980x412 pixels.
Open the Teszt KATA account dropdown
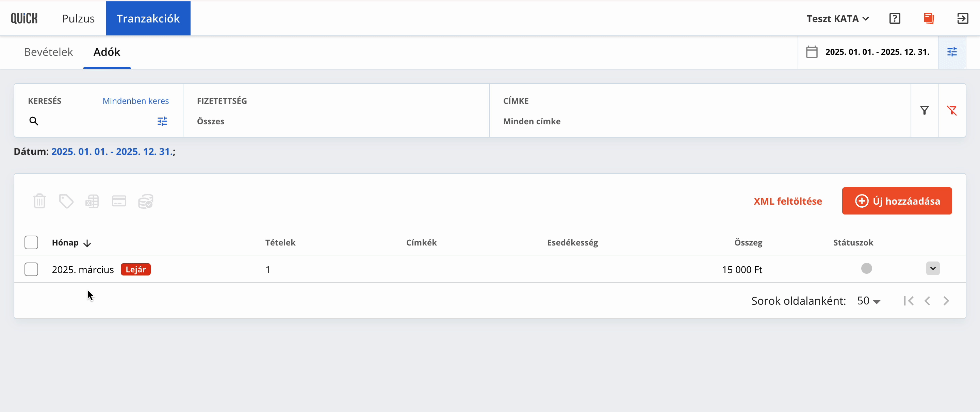point(838,18)
